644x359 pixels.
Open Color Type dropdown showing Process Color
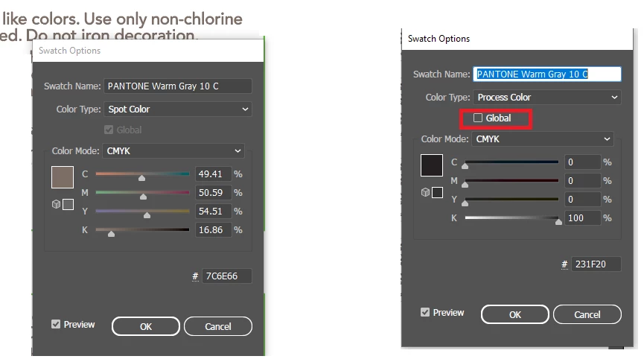coord(547,98)
